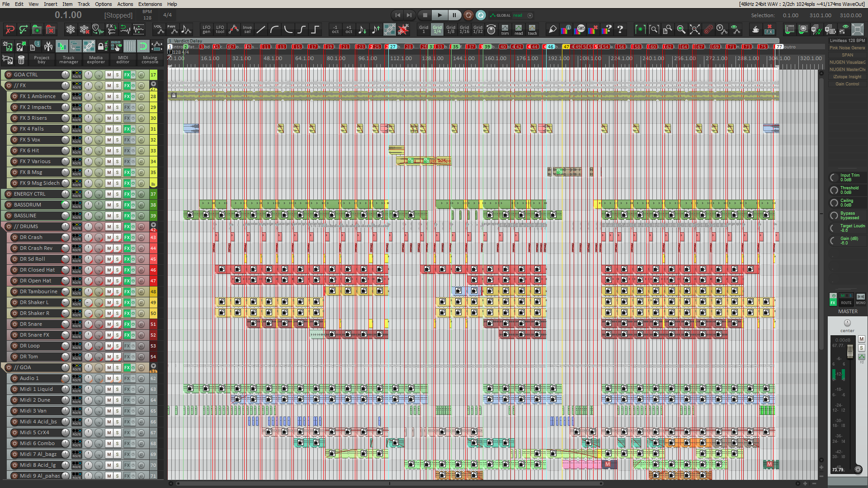The width and height of the screenshot is (868, 488).
Task: Click the red folder delete icon
Action: (51, 30)
